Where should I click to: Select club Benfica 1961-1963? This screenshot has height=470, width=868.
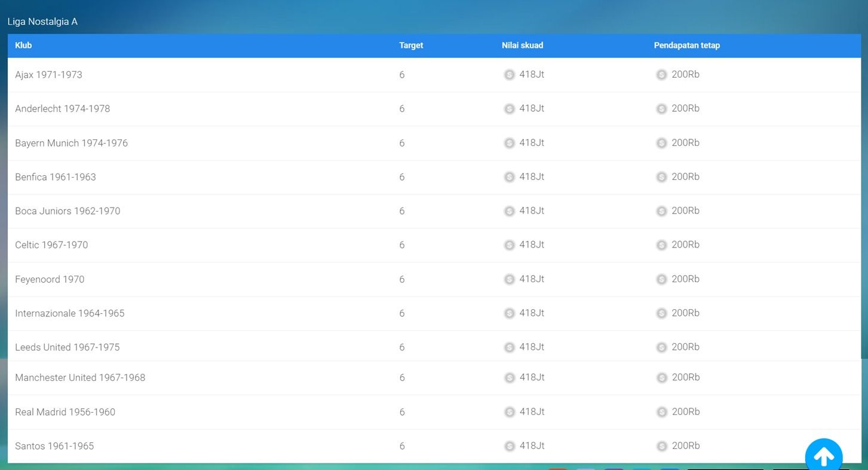pos(55,177)
